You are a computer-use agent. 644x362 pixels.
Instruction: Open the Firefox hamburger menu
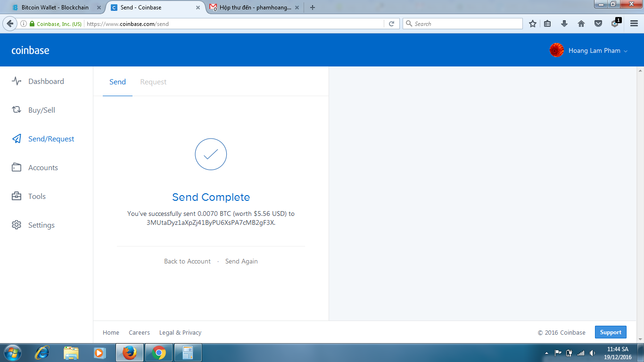tap(634, 24)
